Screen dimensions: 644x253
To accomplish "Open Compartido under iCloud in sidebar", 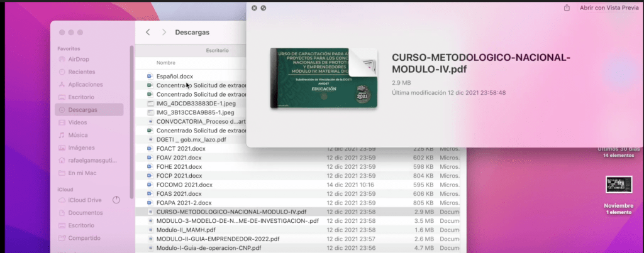I will coord(84,238).
